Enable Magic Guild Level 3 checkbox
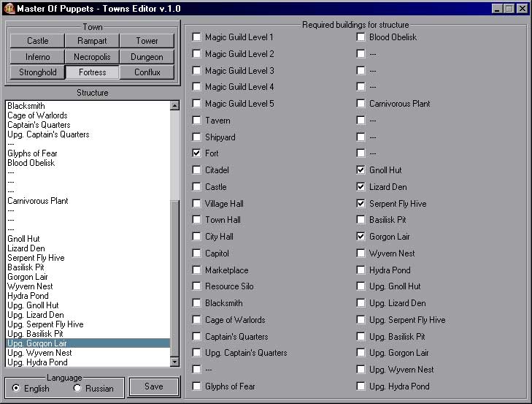 [x=196, y=70]
